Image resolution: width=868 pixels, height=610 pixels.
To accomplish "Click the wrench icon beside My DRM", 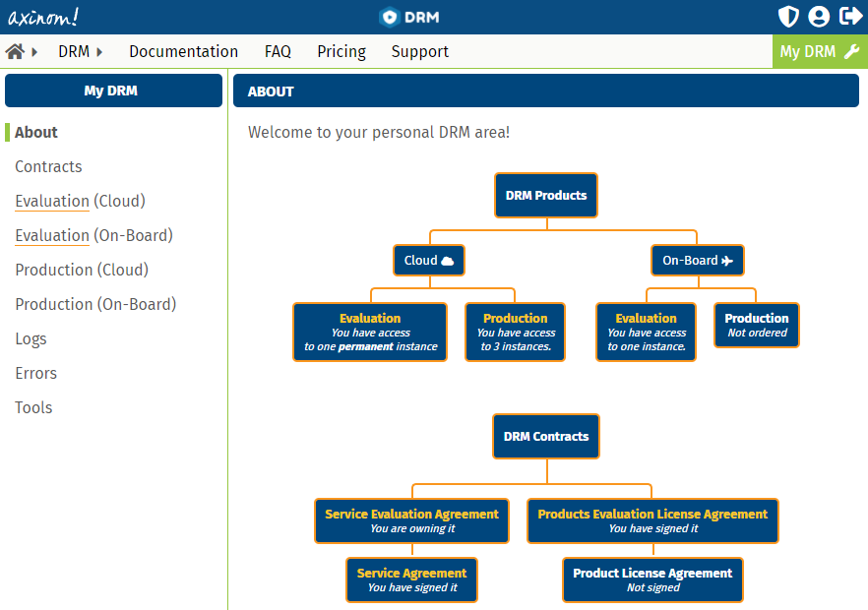I will (x=851, y=51).
